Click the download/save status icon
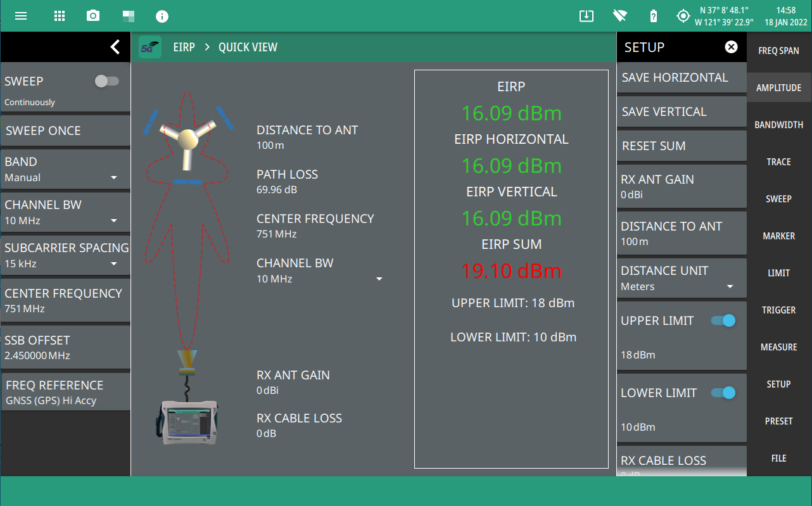 tap(587, 16)
